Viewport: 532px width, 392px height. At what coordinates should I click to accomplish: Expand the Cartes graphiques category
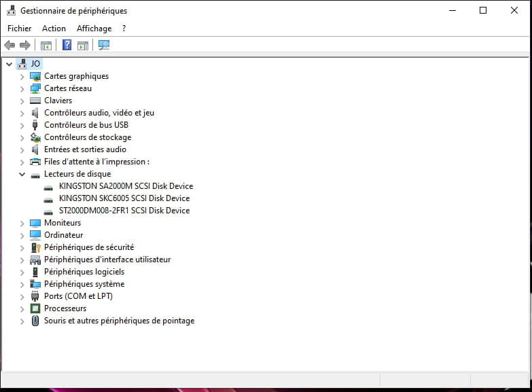(22, 77)
